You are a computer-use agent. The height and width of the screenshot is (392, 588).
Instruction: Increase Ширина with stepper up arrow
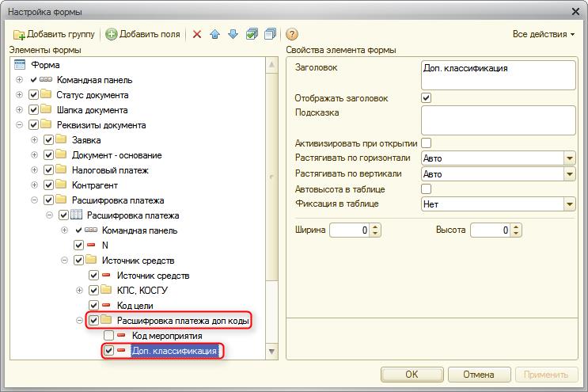tap(375, 226)
